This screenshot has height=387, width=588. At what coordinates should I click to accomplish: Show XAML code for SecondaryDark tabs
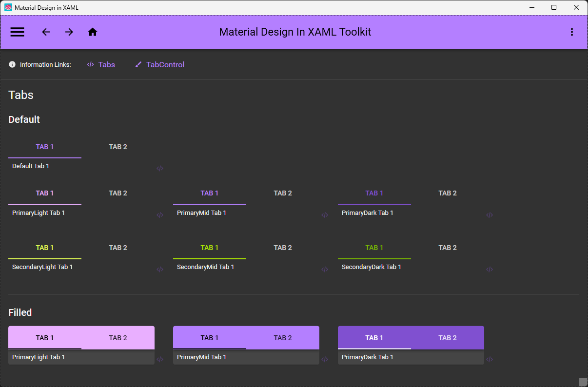[x=490, y=270]
